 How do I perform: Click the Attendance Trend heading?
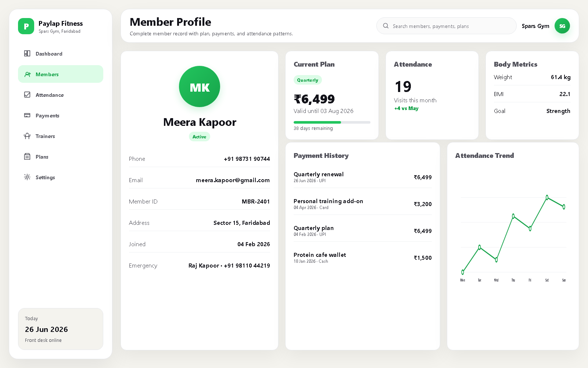(484, 155)
